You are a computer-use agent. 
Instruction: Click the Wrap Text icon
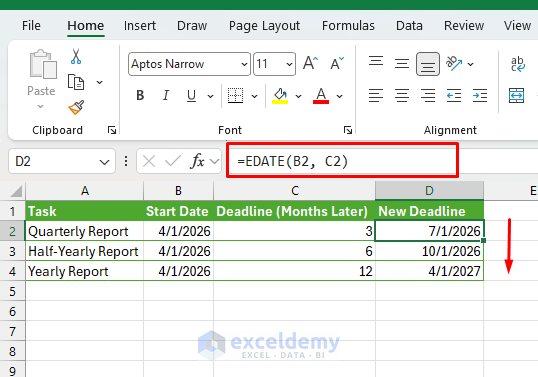click(x=517, y=64)
